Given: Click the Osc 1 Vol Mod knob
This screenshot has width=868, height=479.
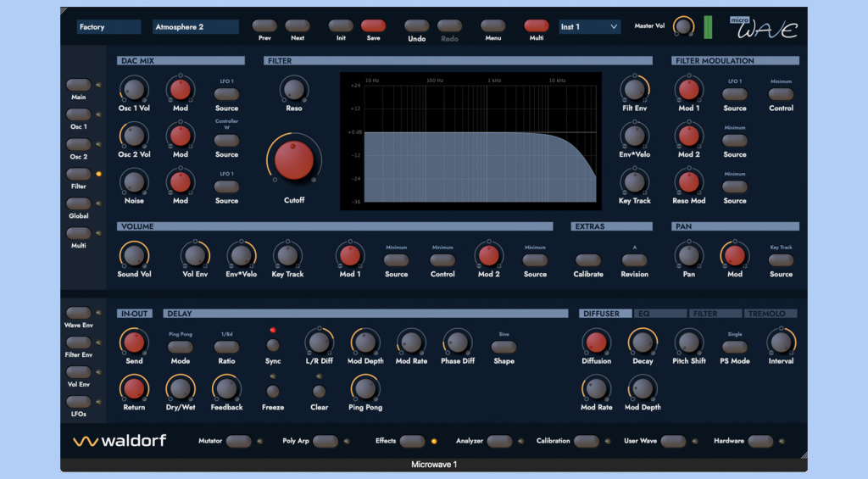Looking at the screenshot, I should point(180,89).
